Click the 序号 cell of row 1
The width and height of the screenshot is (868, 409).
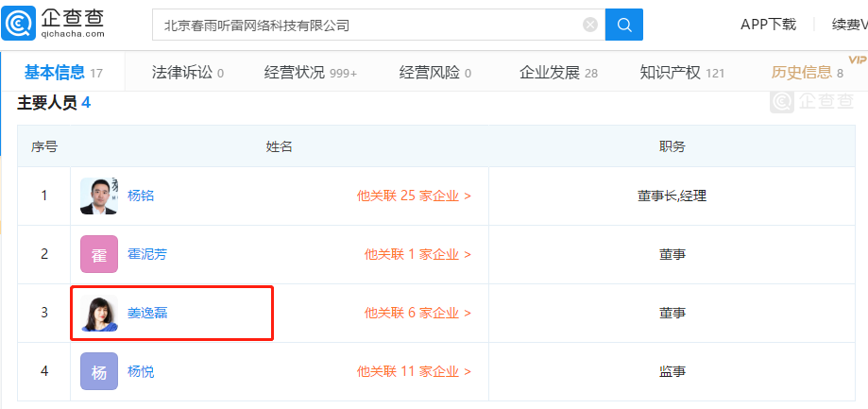pos(43,196)
